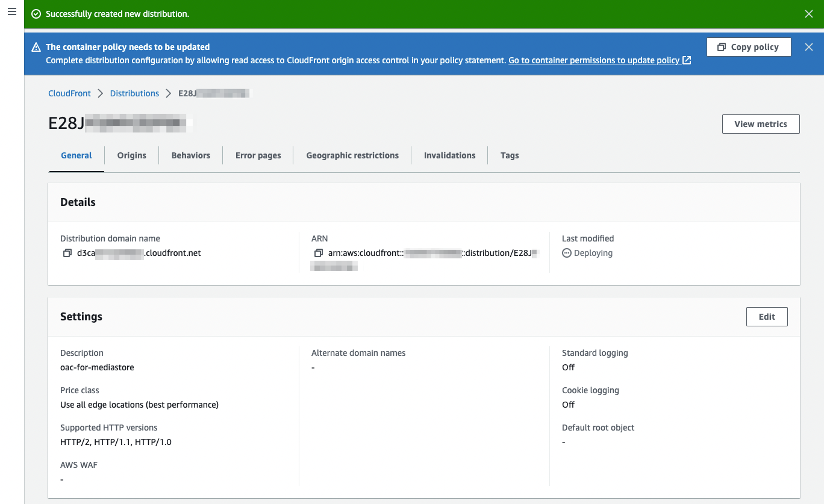This screenshot has width=824, height=504.
Task: Click the Successfully created new distribution message
Action: (x=117, y=14)
